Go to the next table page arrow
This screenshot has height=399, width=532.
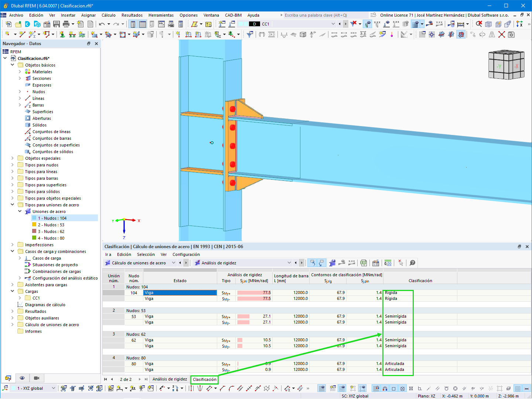[x=140, y=379]
